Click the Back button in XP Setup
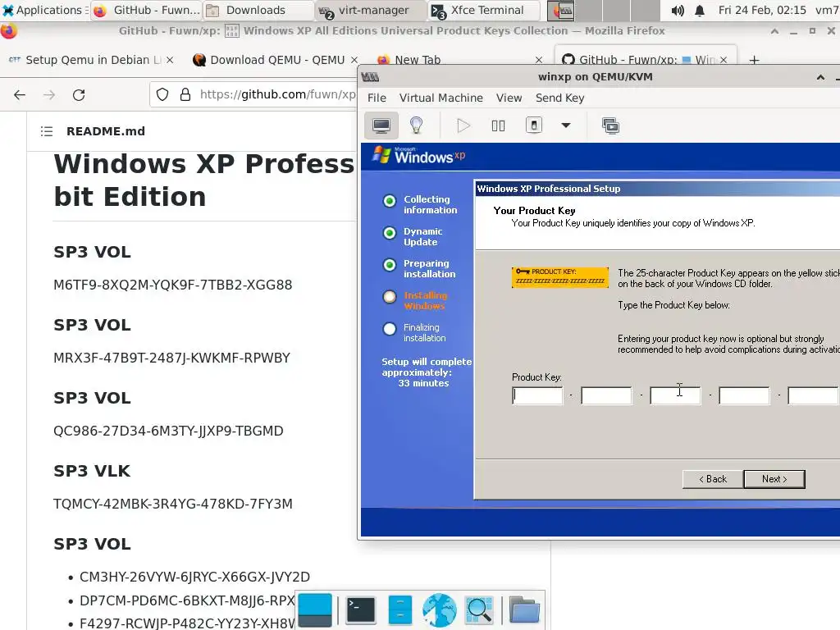 point(713,479)
